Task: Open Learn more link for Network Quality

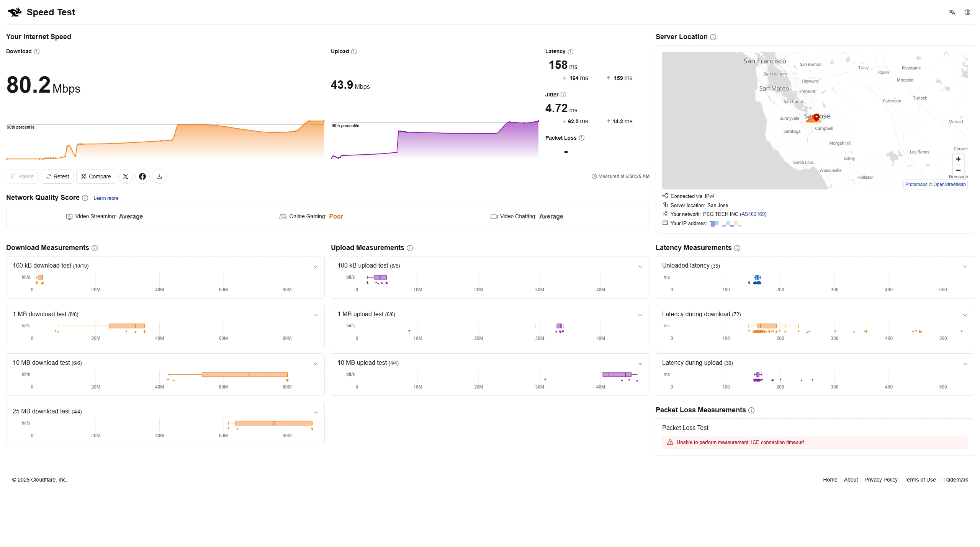Action: click(106, 198)
